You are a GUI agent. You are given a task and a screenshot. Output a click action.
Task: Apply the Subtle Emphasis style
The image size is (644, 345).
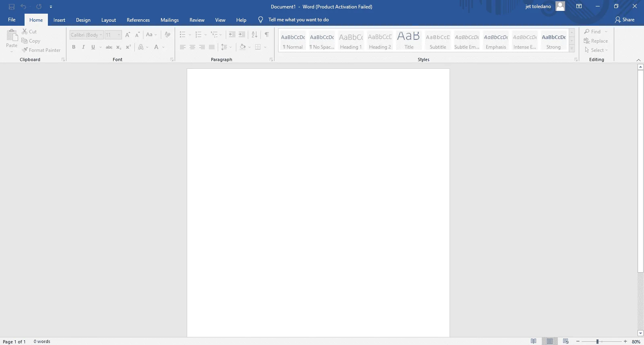[467, 41]
